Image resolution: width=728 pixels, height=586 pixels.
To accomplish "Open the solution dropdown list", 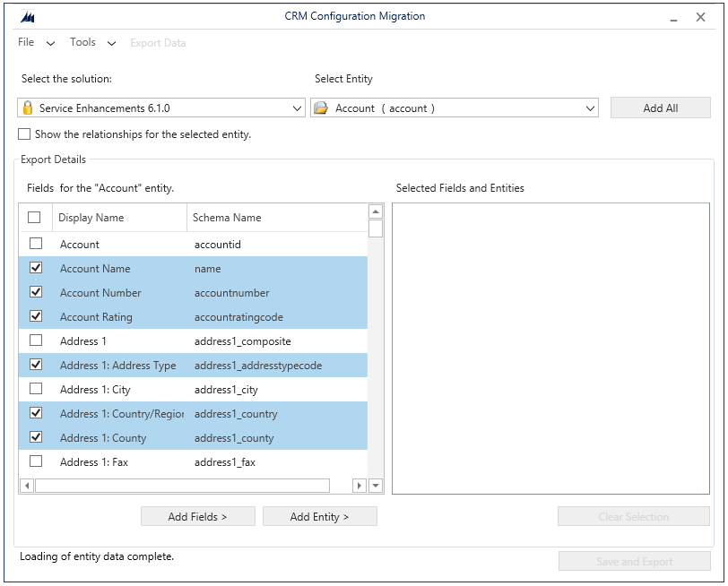I will [x=297, y=107].
